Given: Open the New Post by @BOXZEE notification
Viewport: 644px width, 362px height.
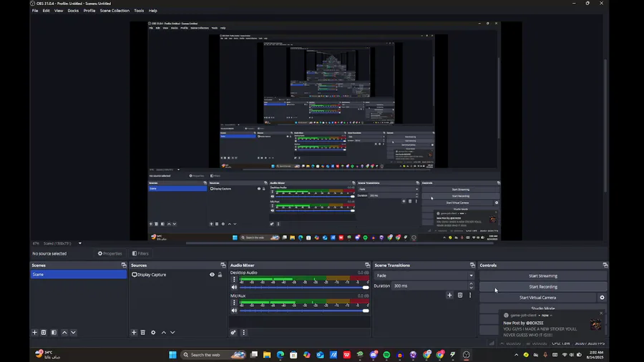Looking at the screenshot, I should pyautogui.click(x=553, y=326).
